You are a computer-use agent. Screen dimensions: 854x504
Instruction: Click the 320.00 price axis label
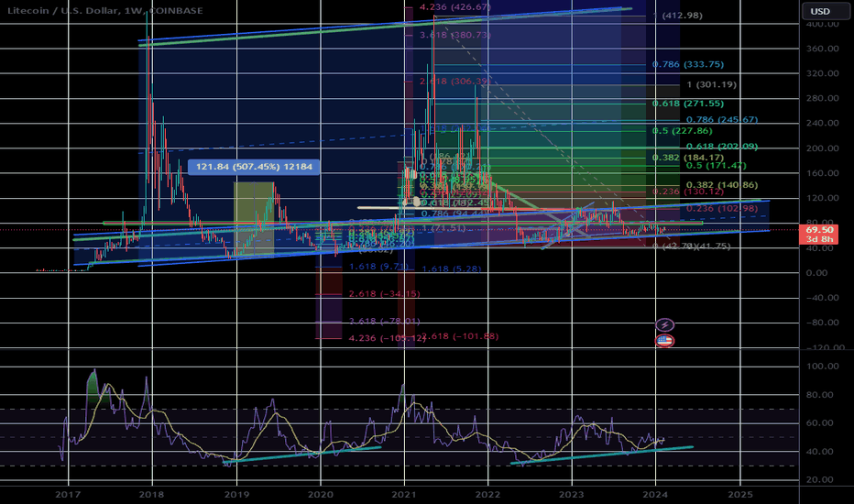click(823, 73)
